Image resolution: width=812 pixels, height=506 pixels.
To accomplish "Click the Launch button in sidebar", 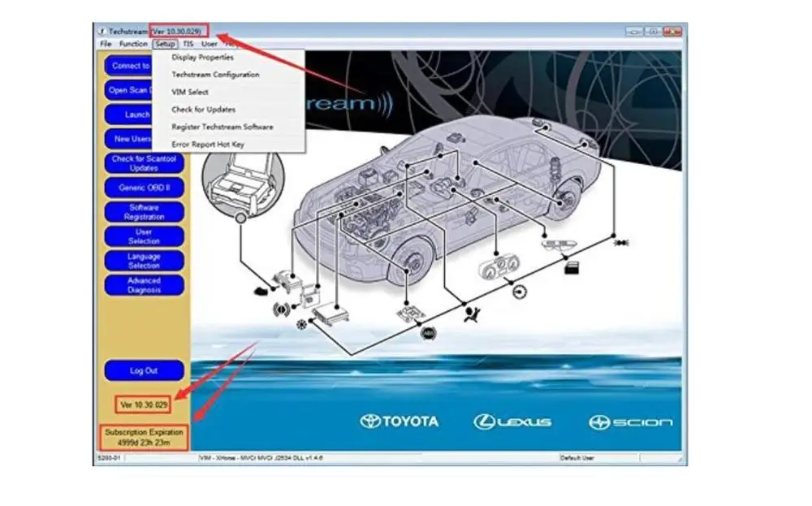I will 129,115.
